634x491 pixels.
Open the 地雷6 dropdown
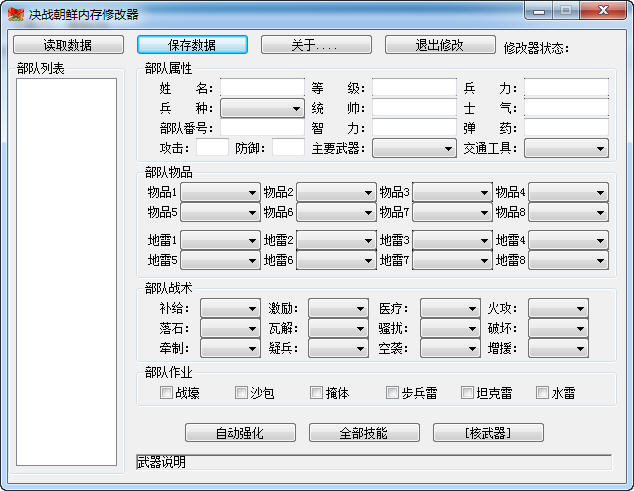pyautogui.click(x=336, y=260)
